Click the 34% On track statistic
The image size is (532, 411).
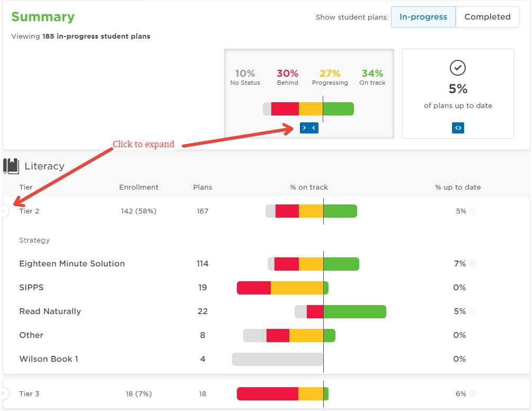coord(372,77)
